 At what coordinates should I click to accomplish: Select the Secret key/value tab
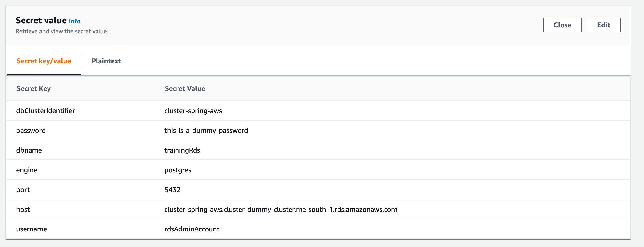(44, 61)
